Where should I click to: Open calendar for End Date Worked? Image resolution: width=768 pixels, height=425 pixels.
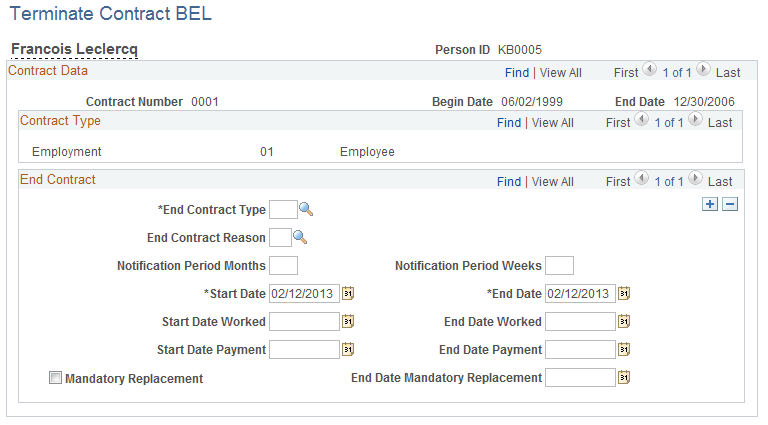point(624,321)
